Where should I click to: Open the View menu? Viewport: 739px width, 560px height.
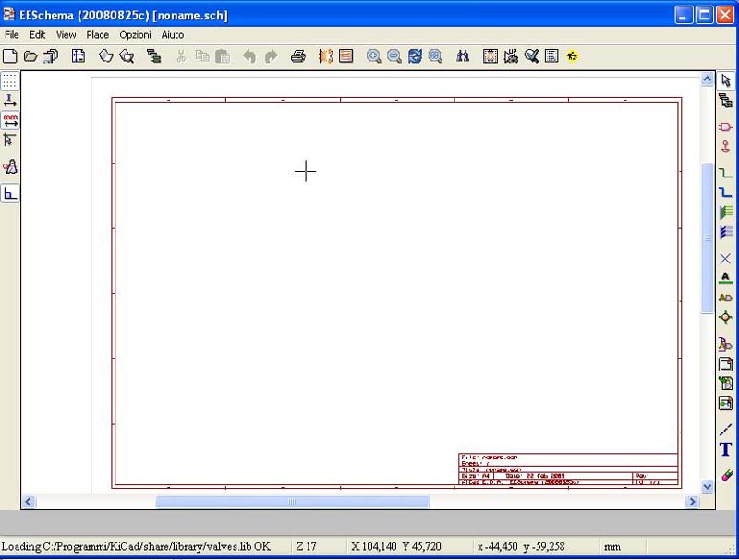tap(66, 35)
